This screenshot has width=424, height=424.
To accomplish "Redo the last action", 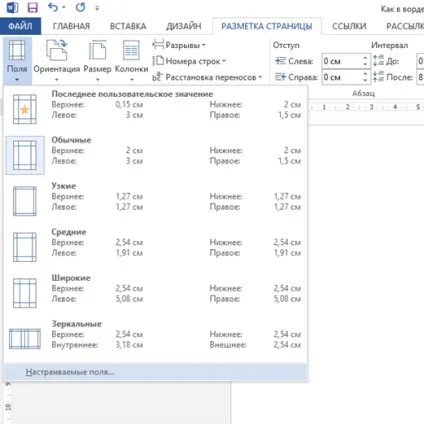I will [x=80, y=7].
